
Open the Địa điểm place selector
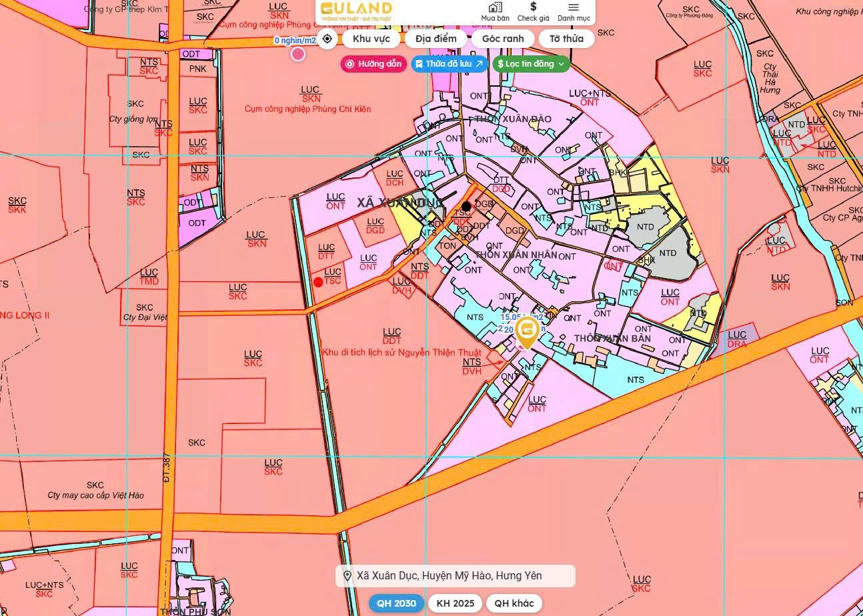pos(436,39)
